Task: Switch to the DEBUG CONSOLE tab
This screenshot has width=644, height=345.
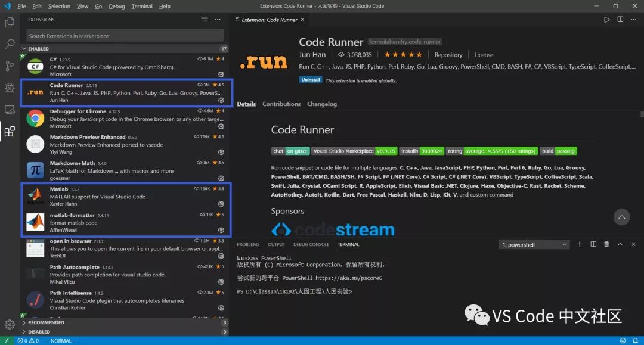Action: (311, 244)
